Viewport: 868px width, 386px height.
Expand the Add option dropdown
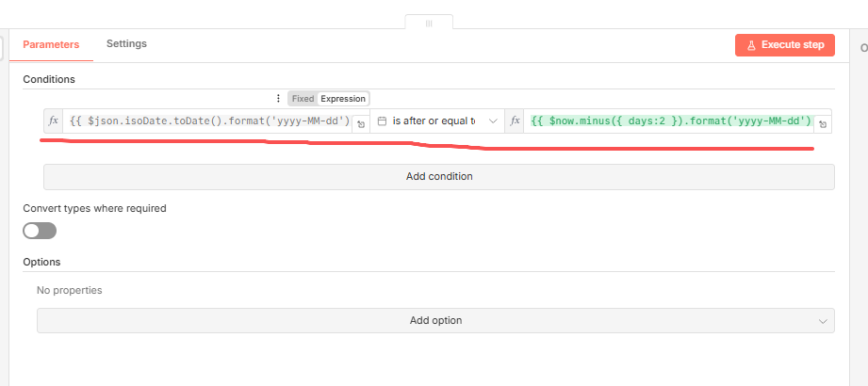pos(435,320)
